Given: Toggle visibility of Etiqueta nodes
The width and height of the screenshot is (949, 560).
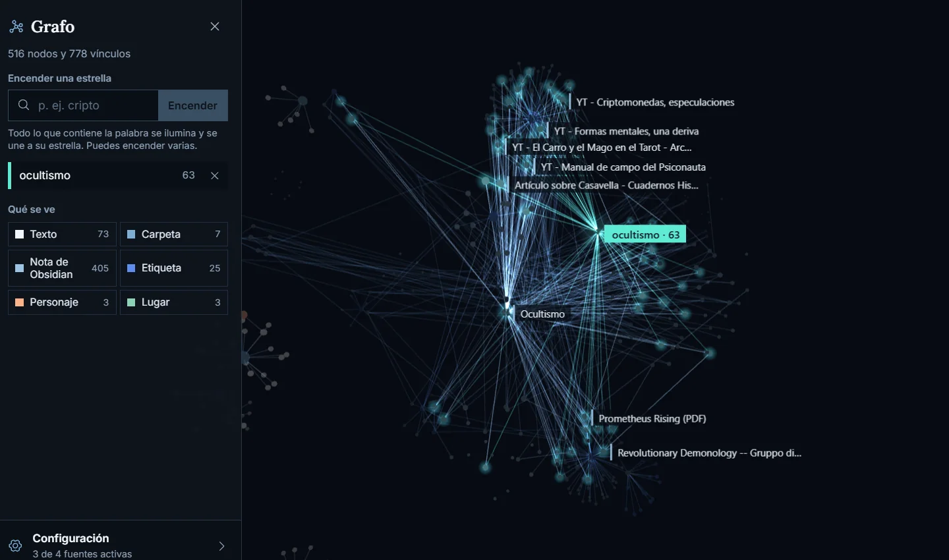Looking at the screenshot, I should pos(174,268).
